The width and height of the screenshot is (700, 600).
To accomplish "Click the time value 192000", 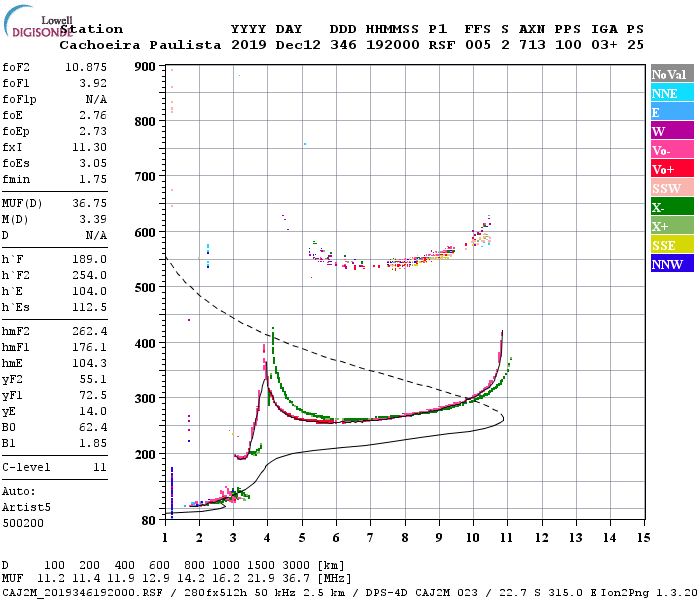I will 392,45.
